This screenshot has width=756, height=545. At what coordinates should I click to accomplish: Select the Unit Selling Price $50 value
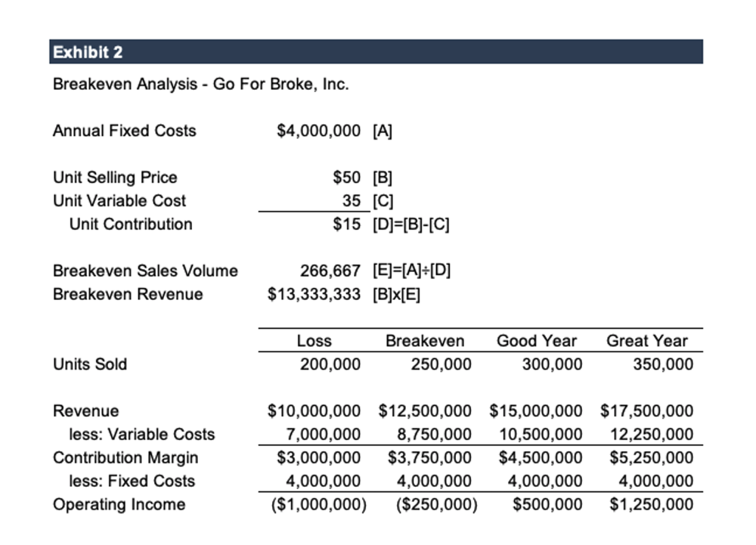[346, 178]
